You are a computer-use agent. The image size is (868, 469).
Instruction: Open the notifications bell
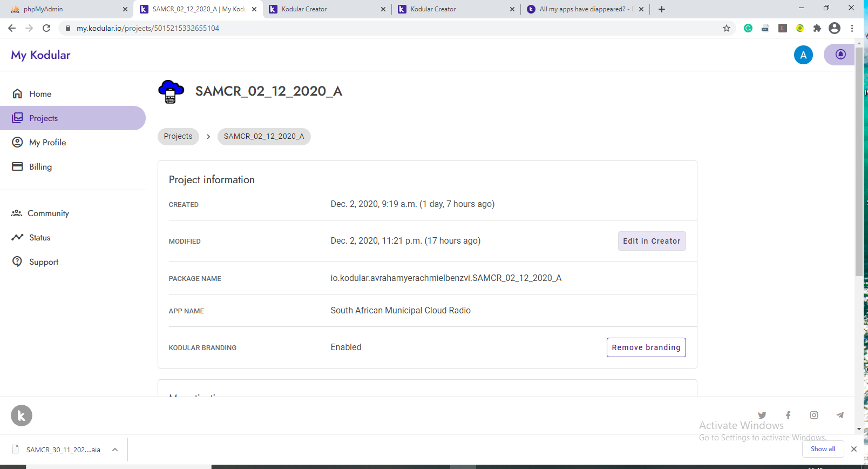(840, 55)
